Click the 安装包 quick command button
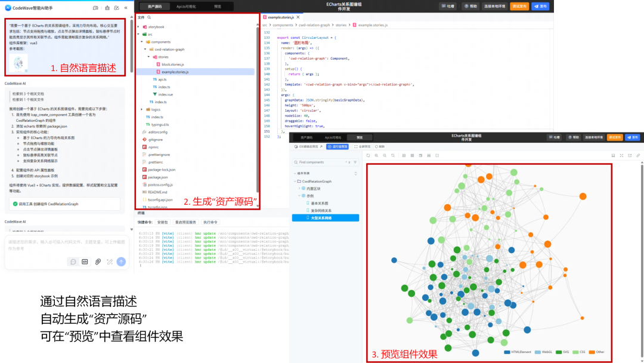Screen dimensions: 644x363 click(162, 222)
